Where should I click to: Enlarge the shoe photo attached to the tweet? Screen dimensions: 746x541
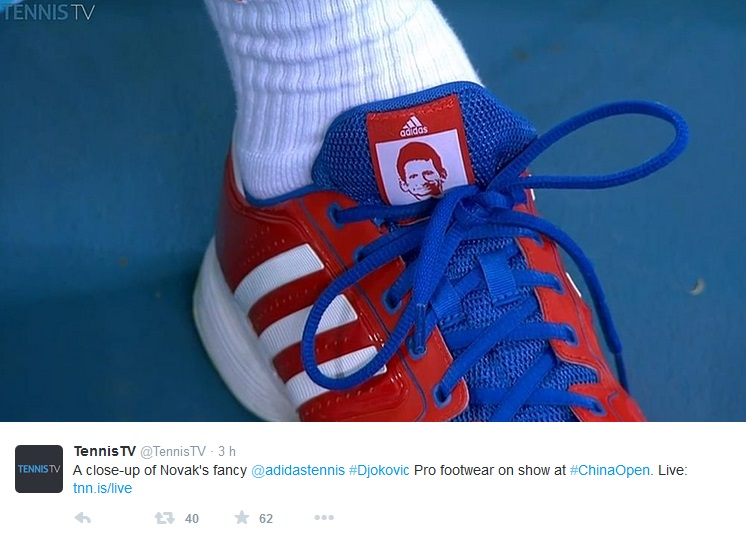(373, 211)
